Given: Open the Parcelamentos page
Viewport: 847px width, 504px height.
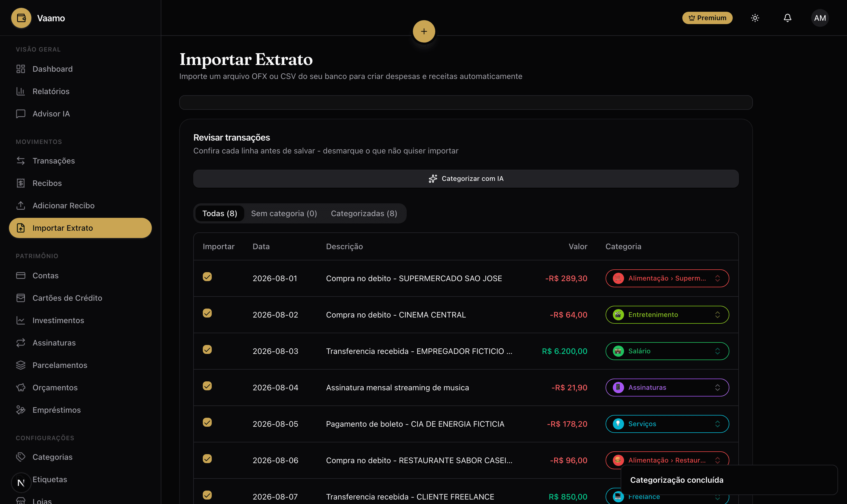Looking at the screenshot, I should 80,365.
